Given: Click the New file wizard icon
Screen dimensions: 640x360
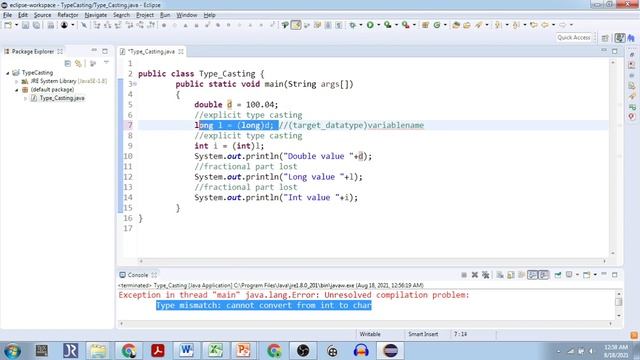Looking at the screenshot, I should [8, 25].
